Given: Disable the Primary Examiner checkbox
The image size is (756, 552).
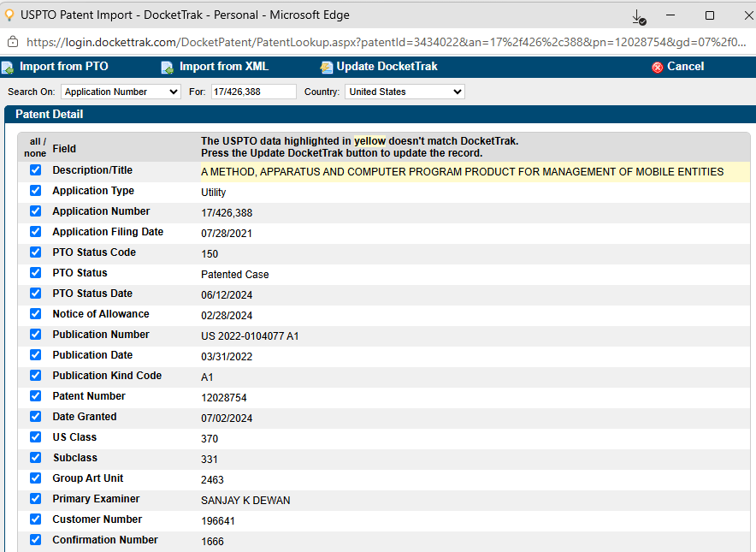Looking at the screenshot, I should coord(35,498).
